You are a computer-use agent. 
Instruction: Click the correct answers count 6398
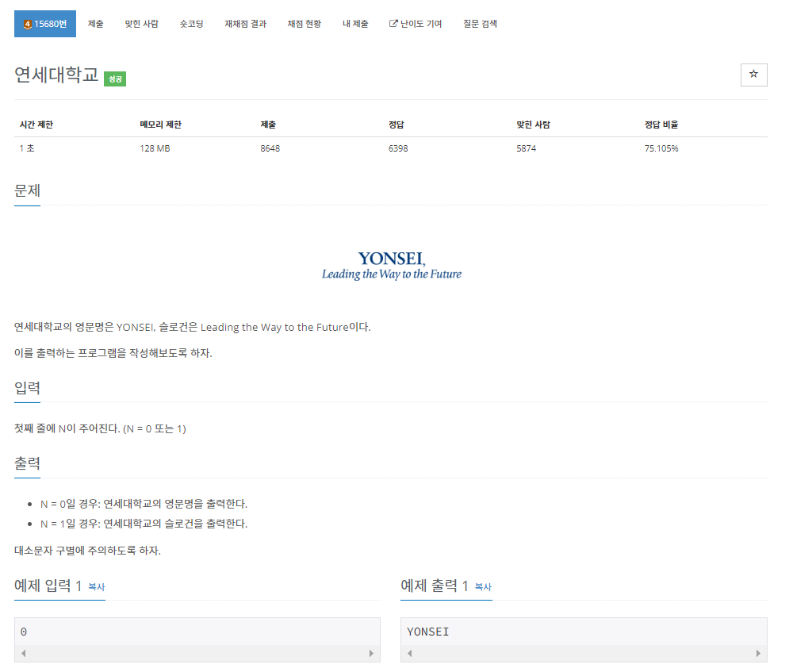[x=398, y=148]
